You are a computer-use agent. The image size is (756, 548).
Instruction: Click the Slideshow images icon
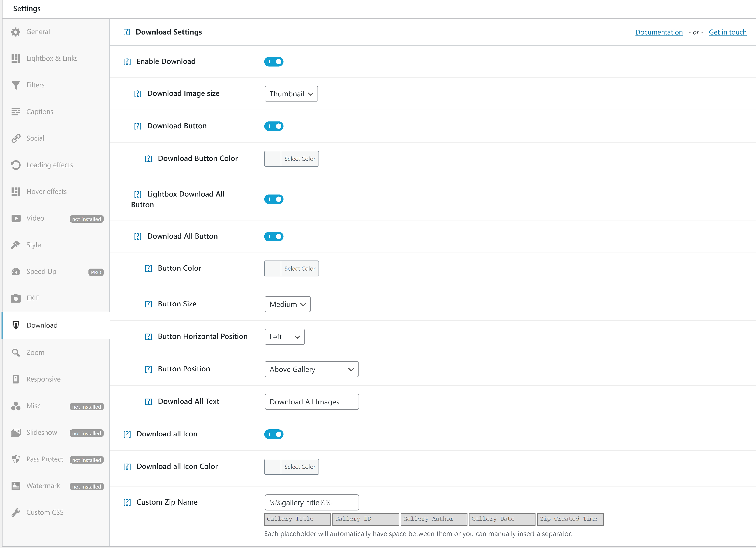click(16, 433)
